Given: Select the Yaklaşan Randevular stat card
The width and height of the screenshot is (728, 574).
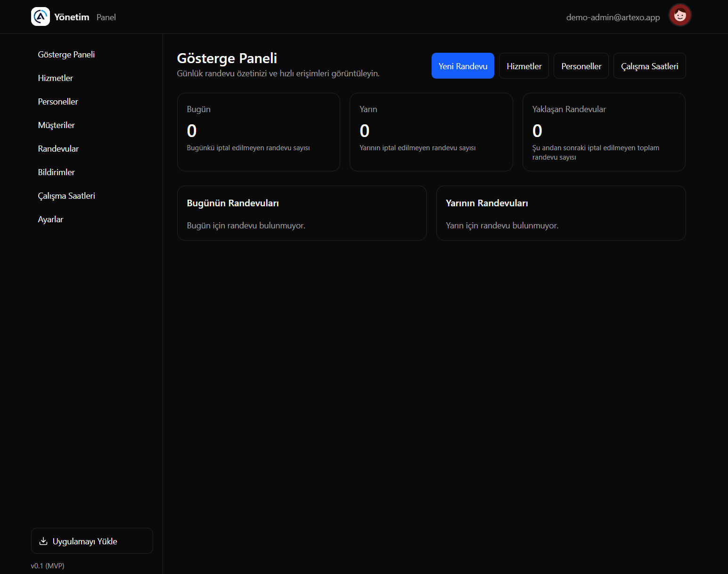Looking at the screenshot, I should click(604, 132).
